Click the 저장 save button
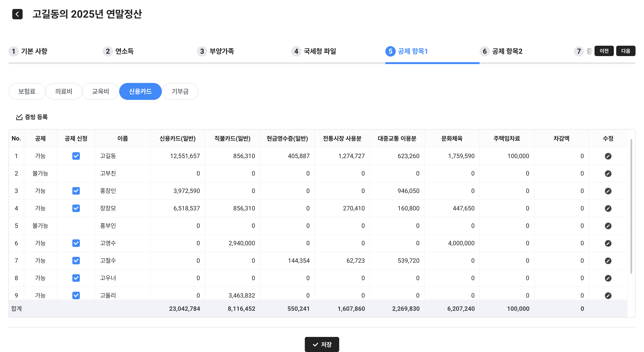The height and width of the screenshot is (352, 644). (x=322, y=344)
